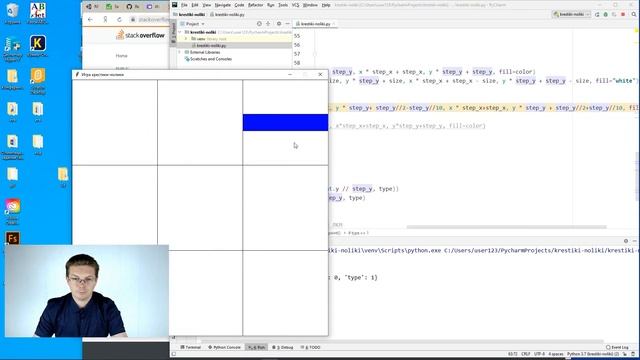
Task: Click the blue rectangle in game window
Action: [285, 122]
